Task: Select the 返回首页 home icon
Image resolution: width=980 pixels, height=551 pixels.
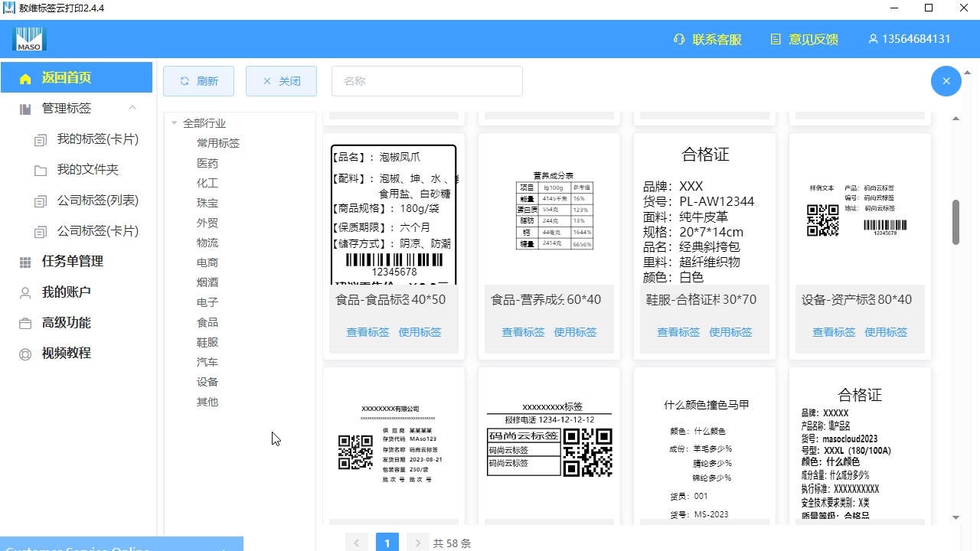Action: pyautogui.click(x=24, y=77)
